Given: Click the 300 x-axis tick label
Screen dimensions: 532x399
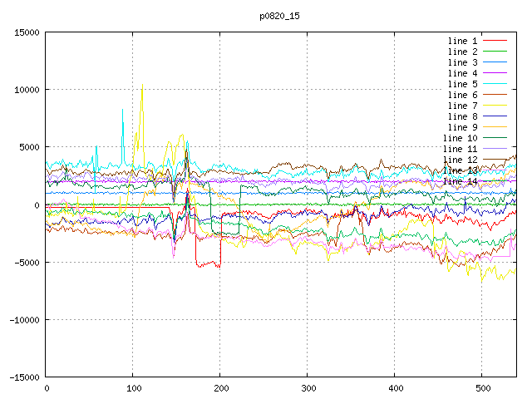Looking at the screenshot, I should pyautogui.click(x=308, y=388).
